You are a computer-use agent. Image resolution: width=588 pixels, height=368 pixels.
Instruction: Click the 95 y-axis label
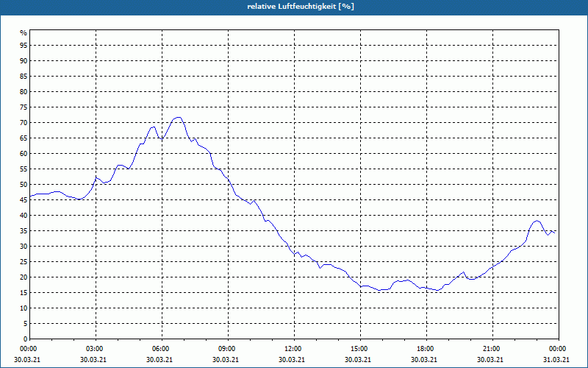[x=24, y=46]
